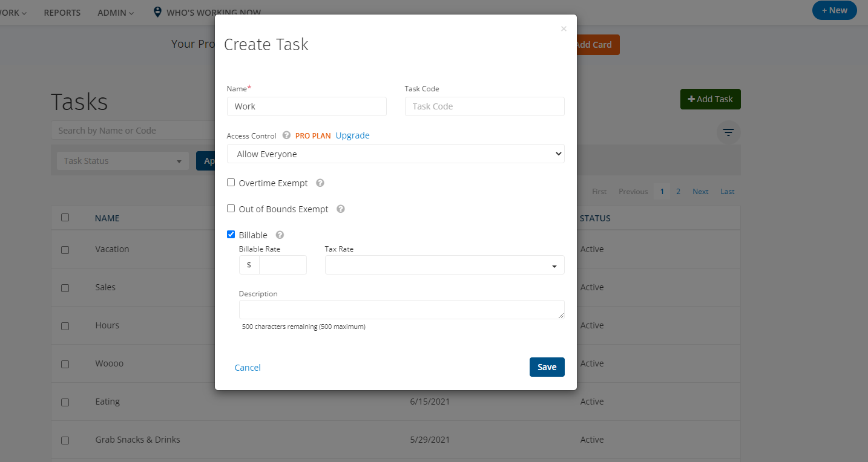This screenshot has width=868, height=462.
Task: Click the Name field containing Work
Action: coord(307,106)
